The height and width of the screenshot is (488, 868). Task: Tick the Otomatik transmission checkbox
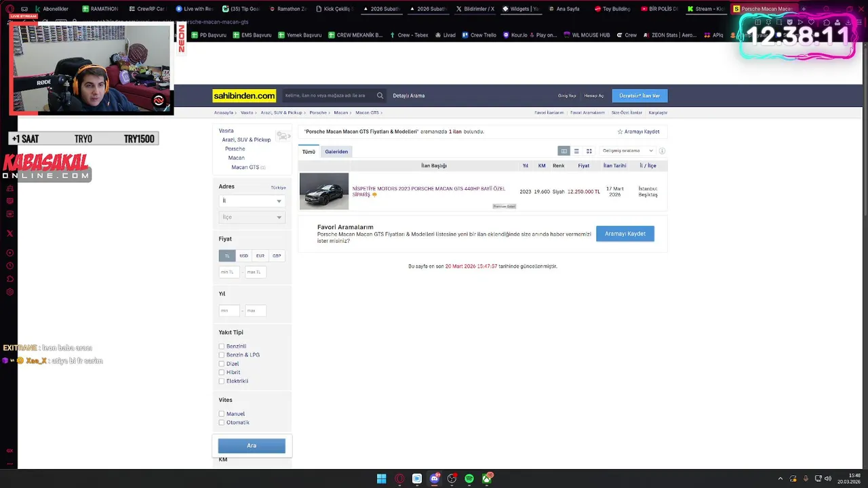pyautogui.click(x=221, y=422)
